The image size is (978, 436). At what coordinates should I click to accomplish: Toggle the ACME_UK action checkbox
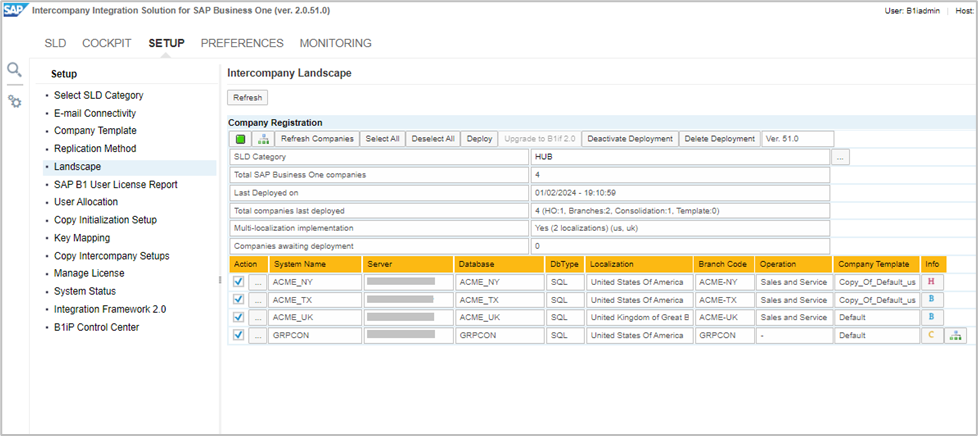pyautogui.click(x=238, y=317)
